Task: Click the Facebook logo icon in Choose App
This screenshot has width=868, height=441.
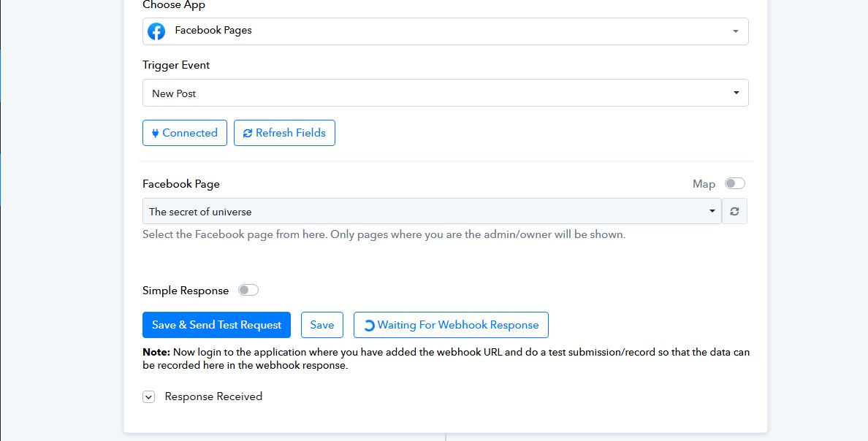Action: [156, 31]
